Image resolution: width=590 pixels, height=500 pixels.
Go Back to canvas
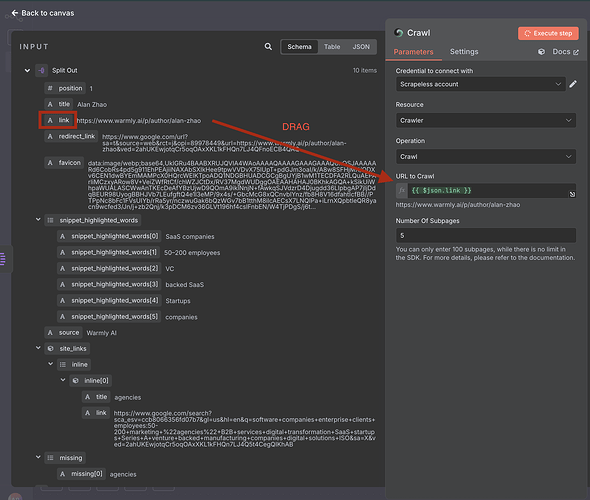click(x=43, y=13)
